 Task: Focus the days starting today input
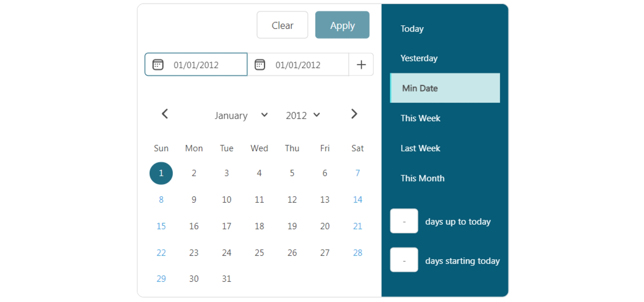point(404,260)
